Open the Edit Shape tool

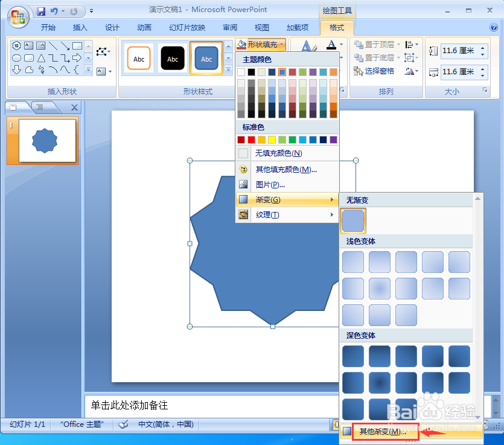(x=103, y=51)
